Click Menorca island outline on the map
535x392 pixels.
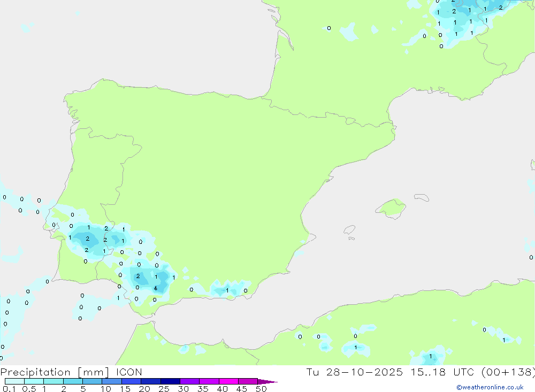[x=422, y=197]
